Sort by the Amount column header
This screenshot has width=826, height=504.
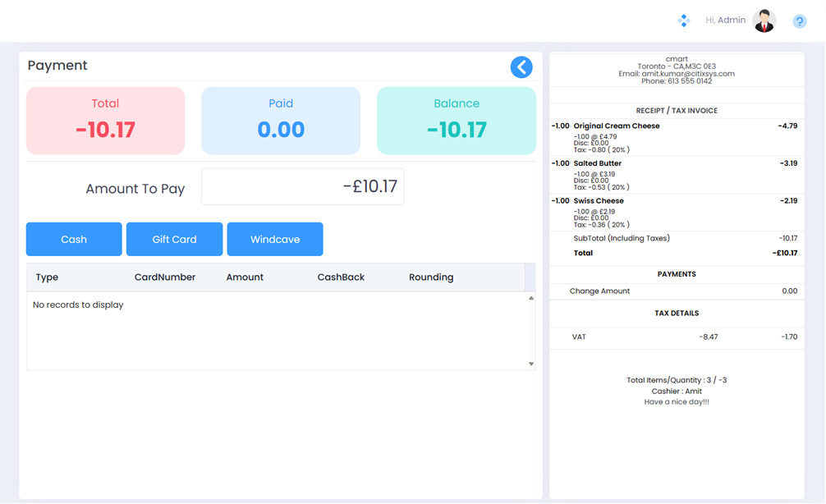pyautogui.click(x=245, y=277)
